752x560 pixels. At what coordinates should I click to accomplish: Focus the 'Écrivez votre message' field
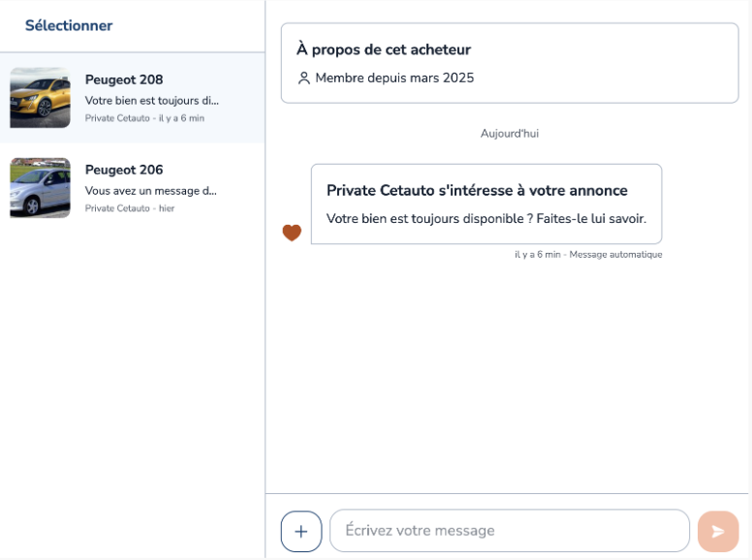click(510, 531)
